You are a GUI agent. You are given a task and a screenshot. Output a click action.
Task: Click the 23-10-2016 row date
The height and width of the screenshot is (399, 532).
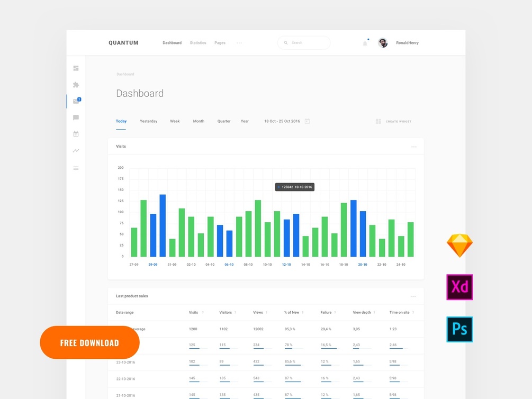125,362
